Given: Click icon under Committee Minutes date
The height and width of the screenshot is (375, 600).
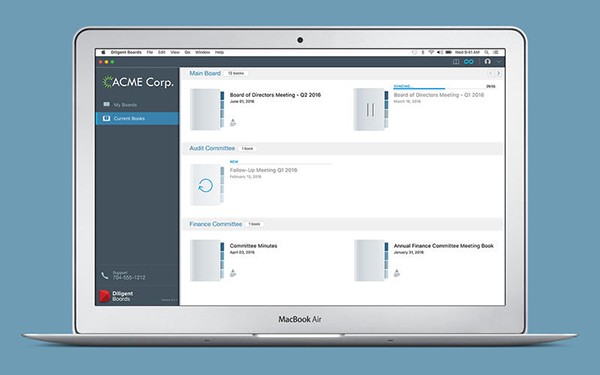Looking at the screenshot, I should 233,273.
